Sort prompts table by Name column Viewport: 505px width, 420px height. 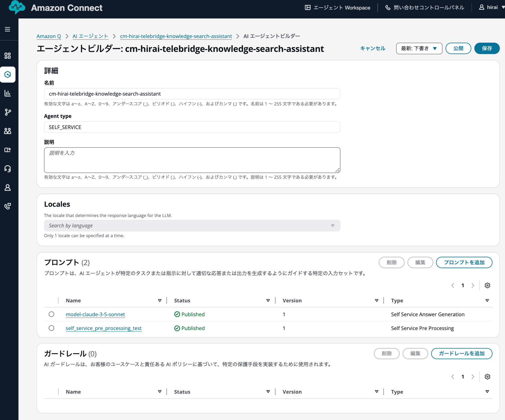(160, 300)
